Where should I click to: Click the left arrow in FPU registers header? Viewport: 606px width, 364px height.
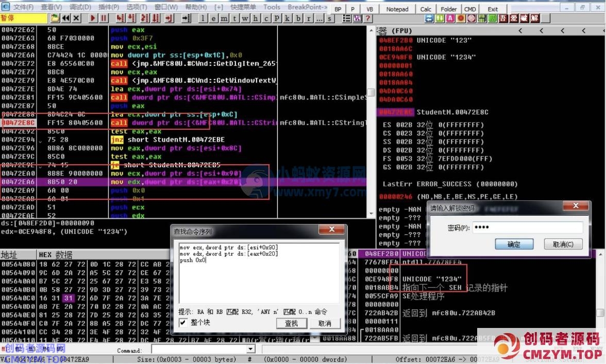tap(520, 31)
